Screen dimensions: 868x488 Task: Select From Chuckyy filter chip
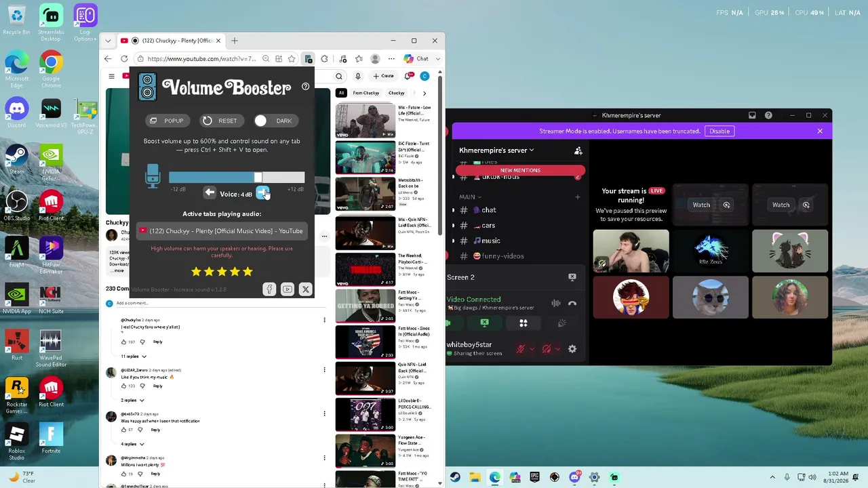[366, 93]
